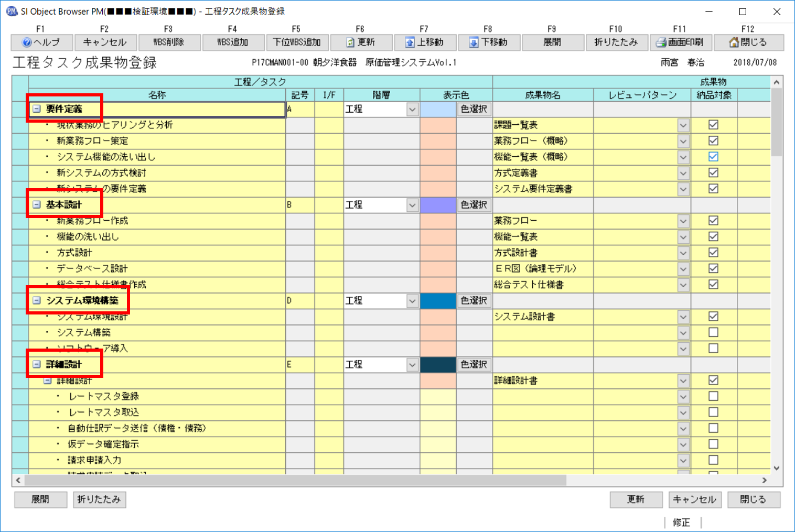795x532 pixels.
Task: Click the 総合テスト仕様書 deliverable cell
Action: click(x=543, y=285)
